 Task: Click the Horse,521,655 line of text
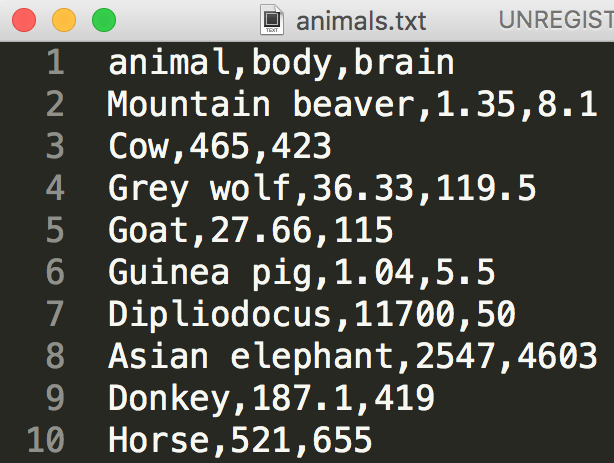coord(240,439)
